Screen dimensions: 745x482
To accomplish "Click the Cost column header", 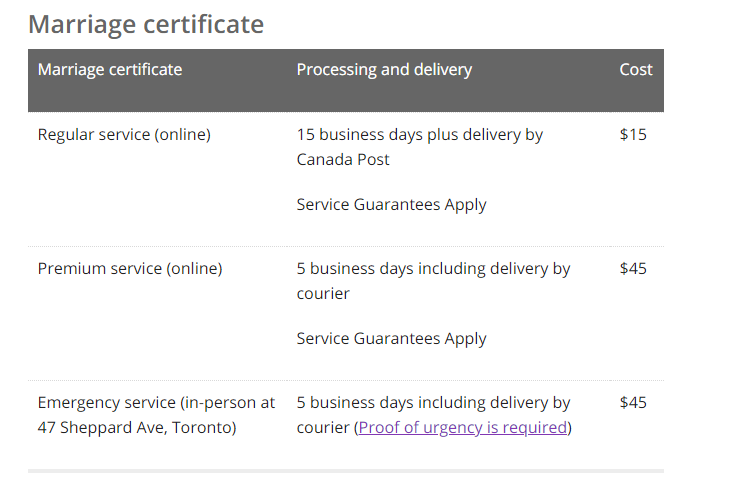I will point(636,69).
